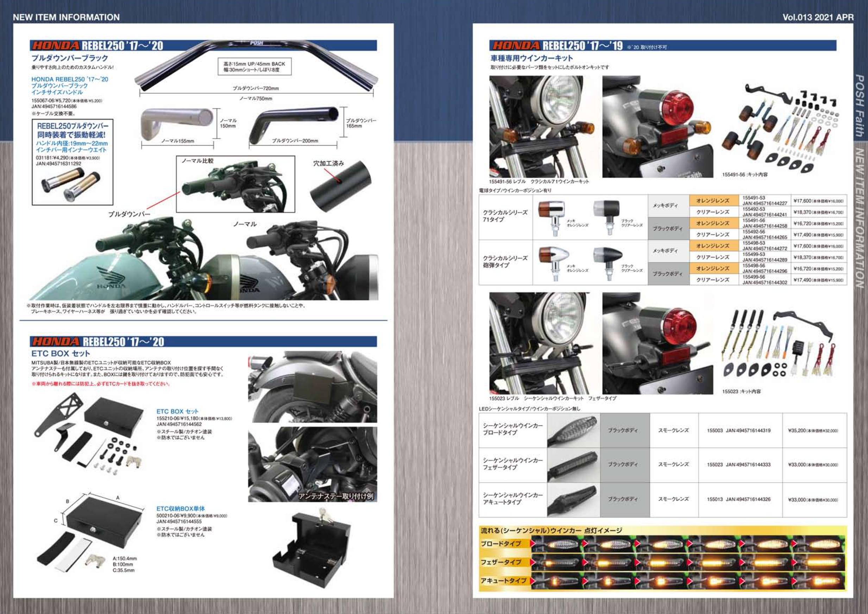The image size is (868, 614).
Task: Click the horizontal "NEW ITEM INFORMATION" header title
Action: coord(66,17)
